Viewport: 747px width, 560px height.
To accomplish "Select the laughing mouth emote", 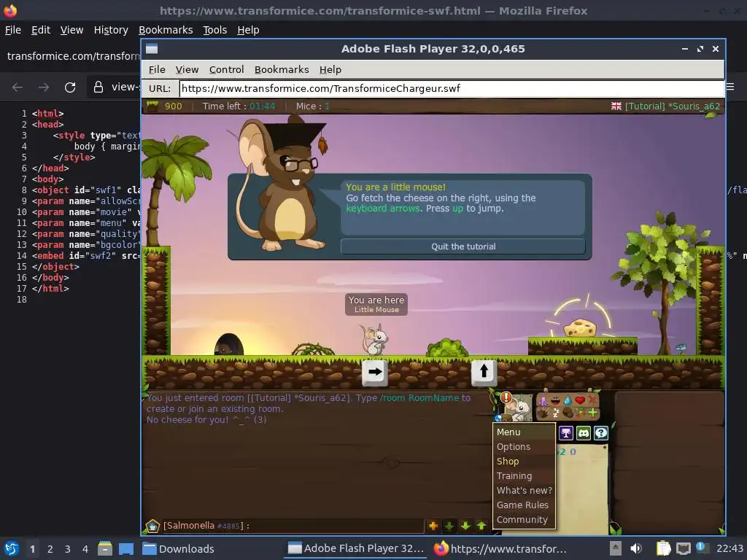I will click(555, 401).
